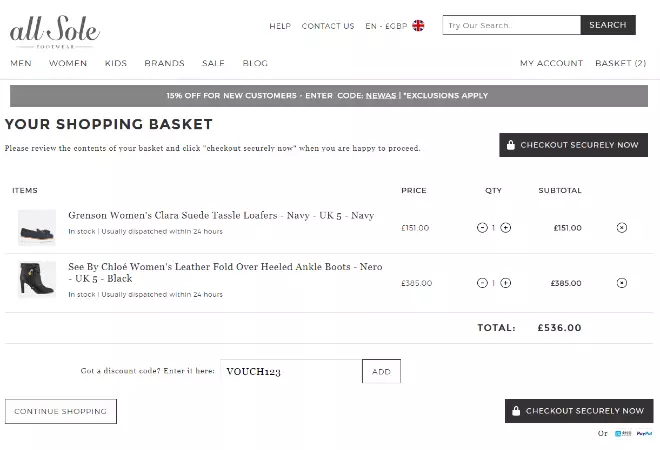This screenshot has height=450, width=660.
Task: Open the Women navigation menu
Action: coord(68,63)
